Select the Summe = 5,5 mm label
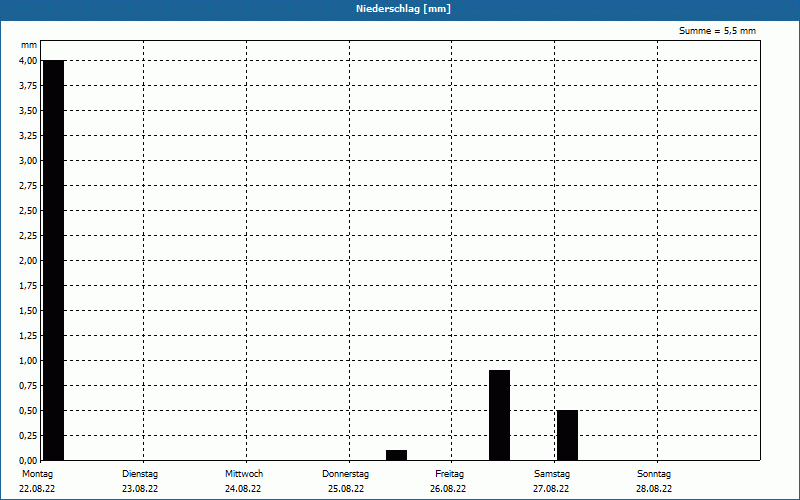800x500 pixels. click(717, 31)
